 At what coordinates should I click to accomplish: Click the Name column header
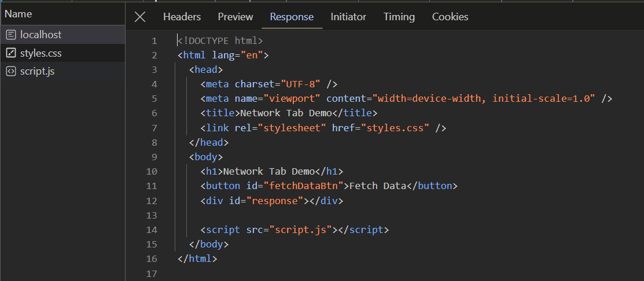tap(63, 14)
